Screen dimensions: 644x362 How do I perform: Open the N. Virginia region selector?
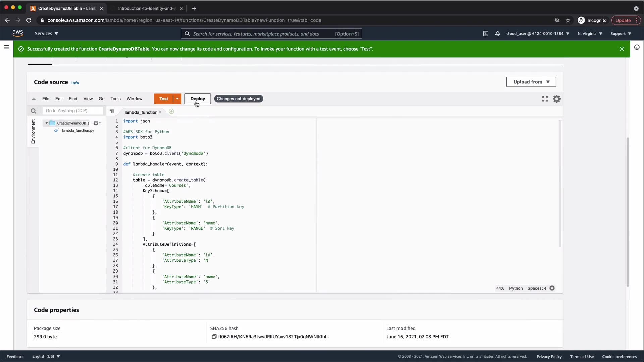tap(590, 34)
